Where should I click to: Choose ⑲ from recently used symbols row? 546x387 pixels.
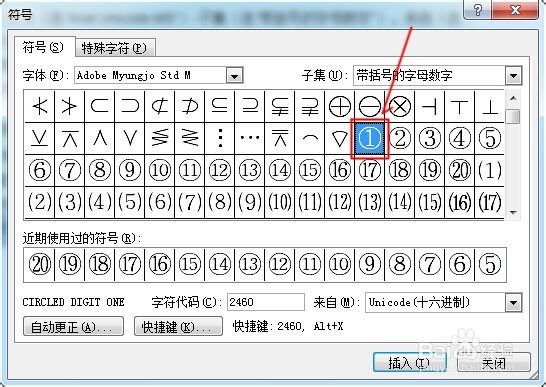[70, 264]
